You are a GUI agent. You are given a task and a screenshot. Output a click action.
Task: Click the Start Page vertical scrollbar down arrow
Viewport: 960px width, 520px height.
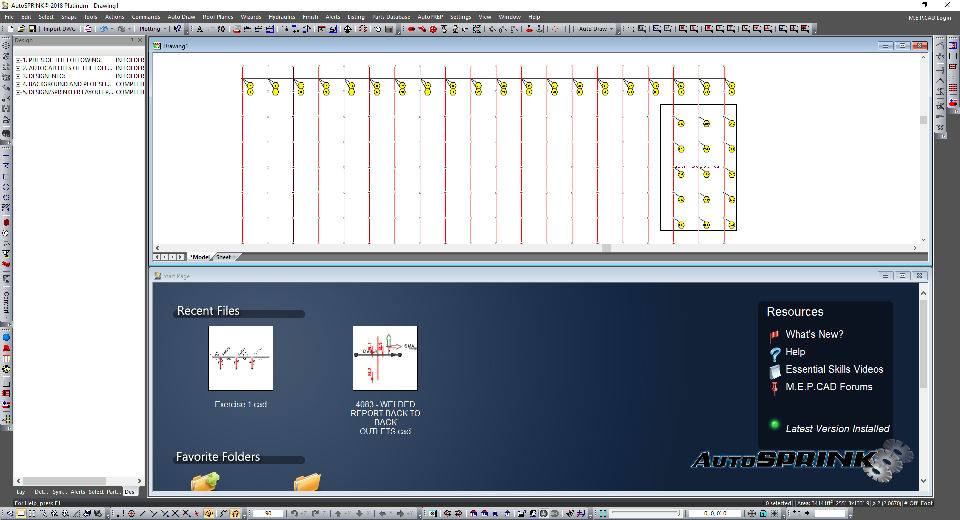tap(923, 481)
